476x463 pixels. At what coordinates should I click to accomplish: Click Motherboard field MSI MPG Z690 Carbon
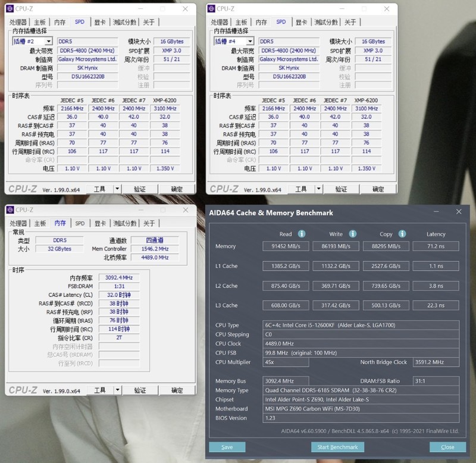(x=361, y=409)
